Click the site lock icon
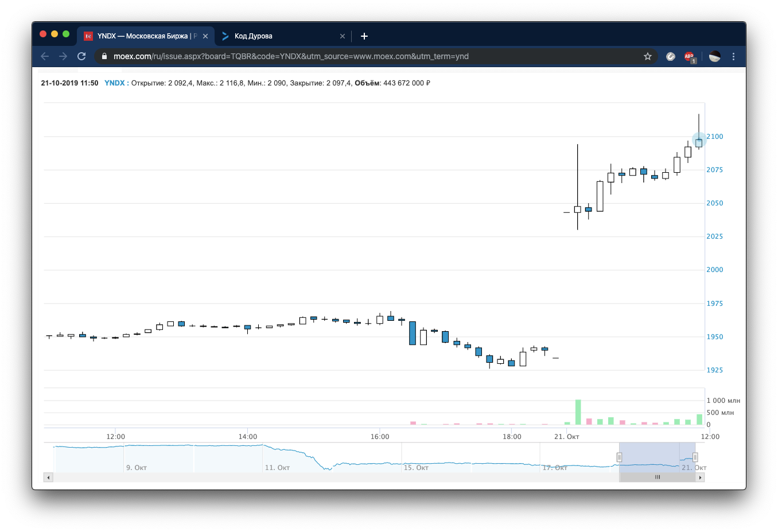This screenshot has height=532, width=778. click(104, 56)
